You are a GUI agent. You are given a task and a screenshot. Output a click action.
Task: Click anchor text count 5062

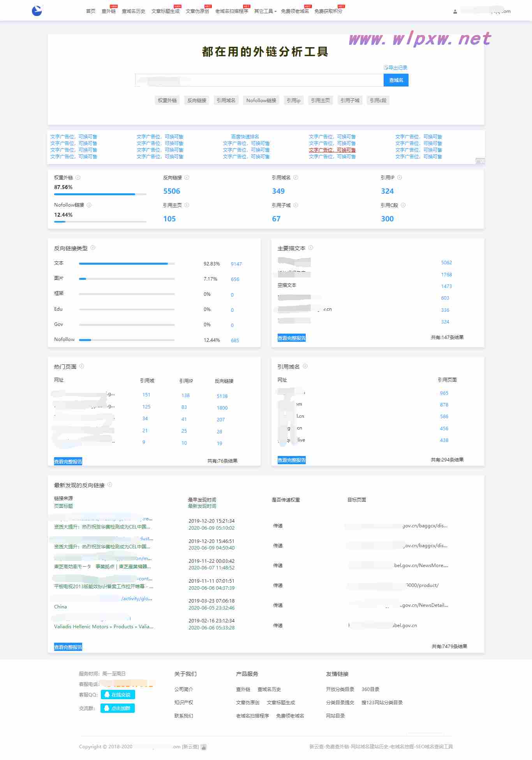click(x=446, y=263)
